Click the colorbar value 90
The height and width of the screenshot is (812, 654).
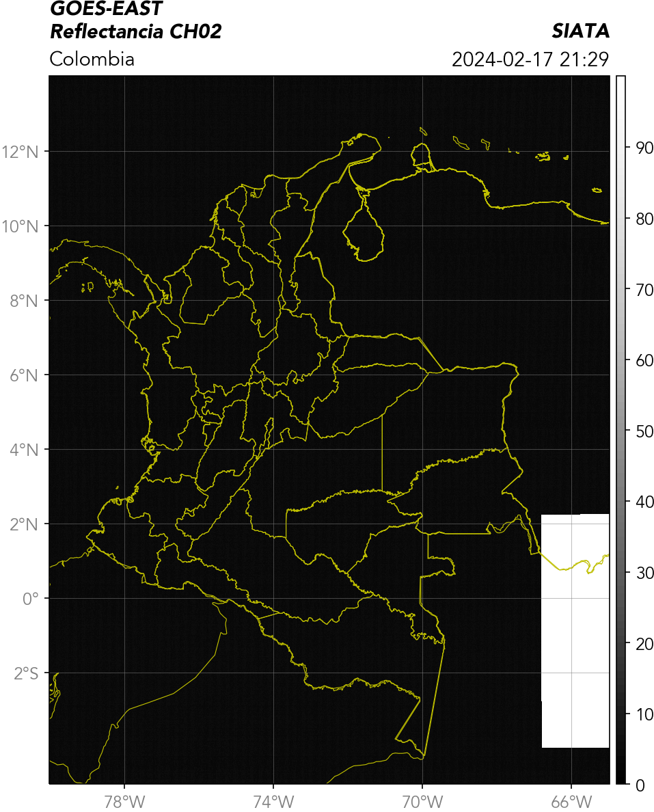click(644, 148)
